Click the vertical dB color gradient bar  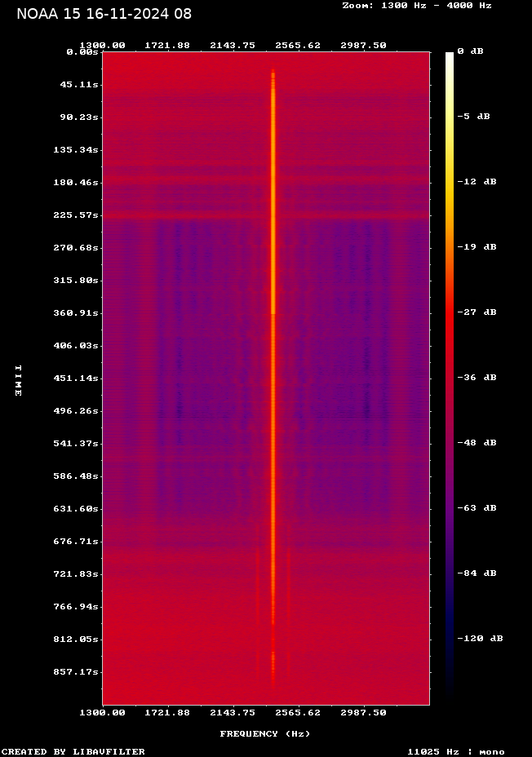(450, 375)
